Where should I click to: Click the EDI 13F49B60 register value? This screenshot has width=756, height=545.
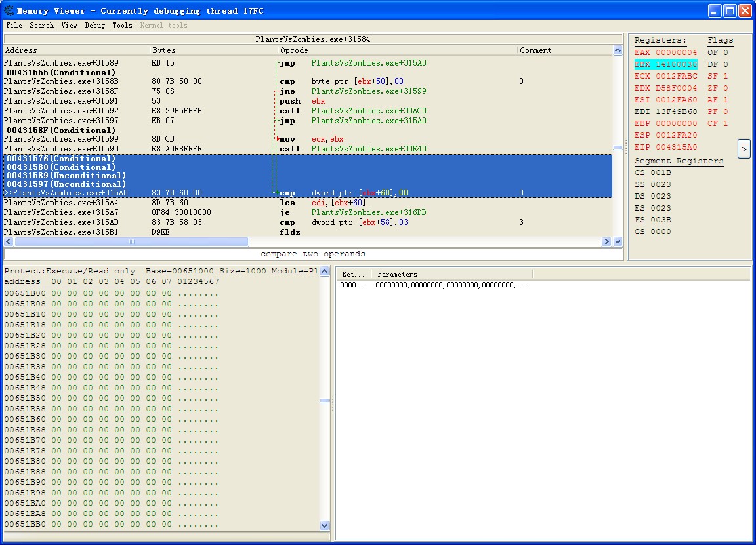coord(665,111)
